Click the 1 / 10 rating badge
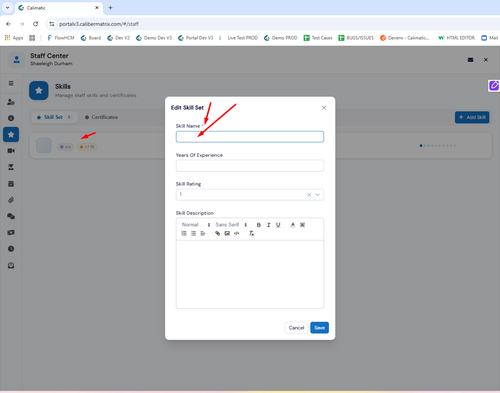The image size is (500, 393). [x=87, y=147]
